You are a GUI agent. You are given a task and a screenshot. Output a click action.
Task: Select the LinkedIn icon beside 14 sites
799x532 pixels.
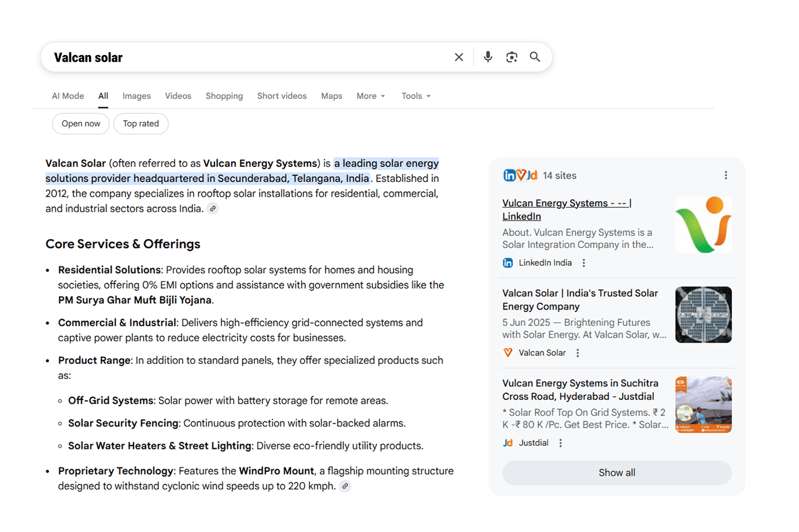[508, 175]
